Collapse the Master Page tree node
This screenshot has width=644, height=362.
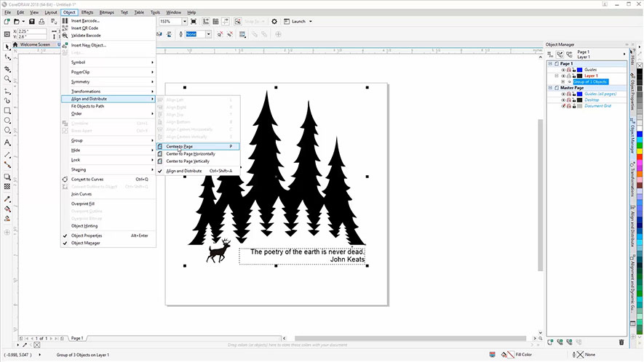coord(549,88)
